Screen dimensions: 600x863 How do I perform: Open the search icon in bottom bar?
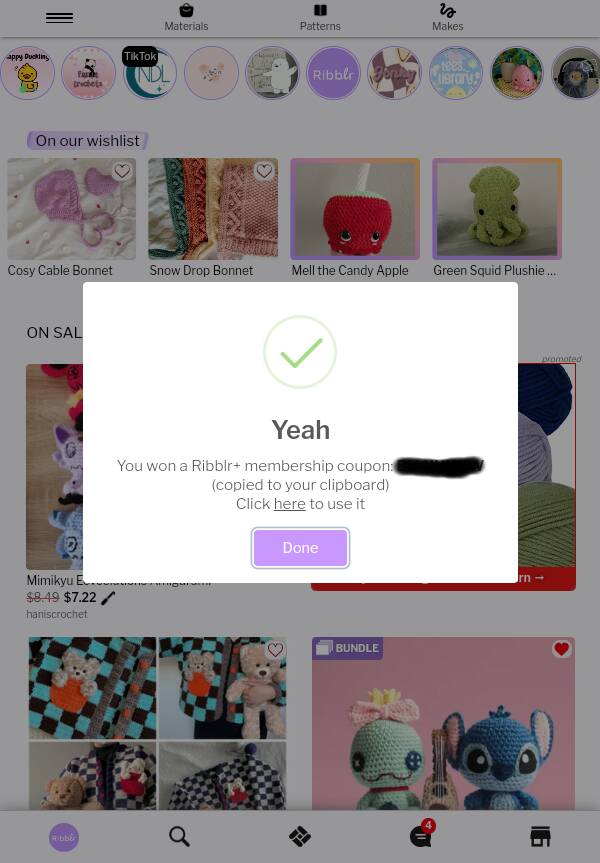[179, 837]
